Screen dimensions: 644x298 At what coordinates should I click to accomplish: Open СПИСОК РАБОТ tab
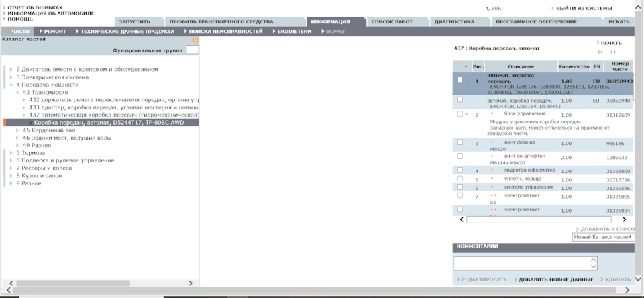[392, 21]
